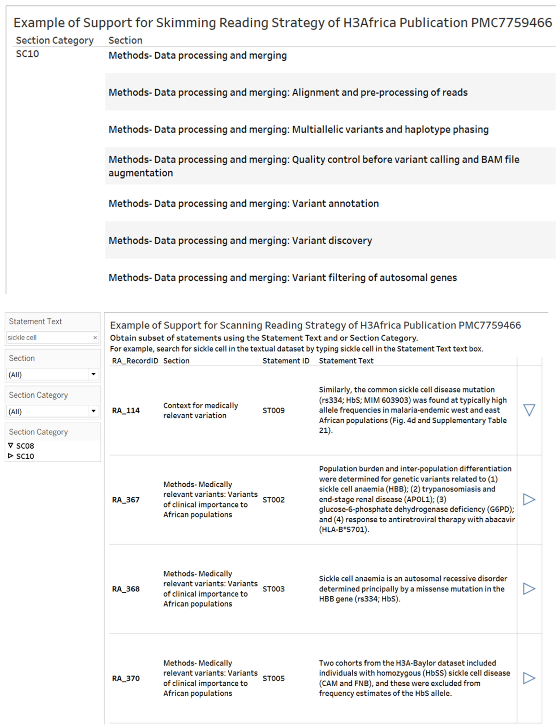This screenshot has width=560, height=728.
Task: Click the RA_RecordID column header
Action: [x=135, y=361]
